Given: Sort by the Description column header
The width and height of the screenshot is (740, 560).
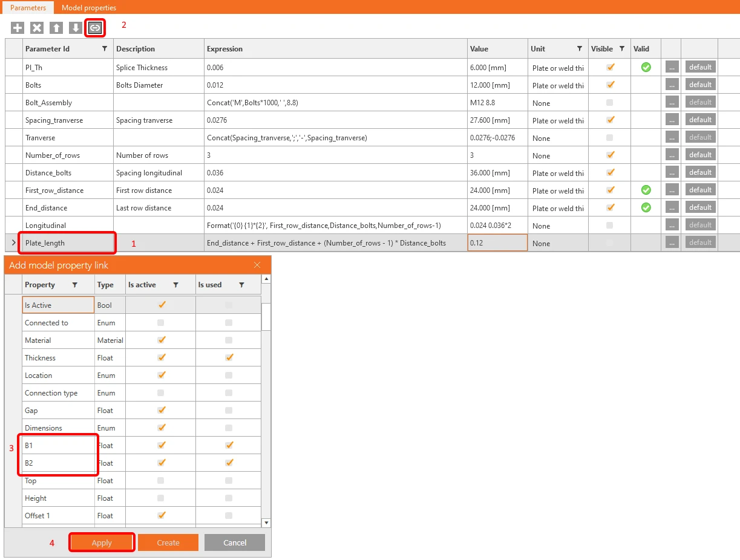Looking at the screenshot, I should [159, 48].
